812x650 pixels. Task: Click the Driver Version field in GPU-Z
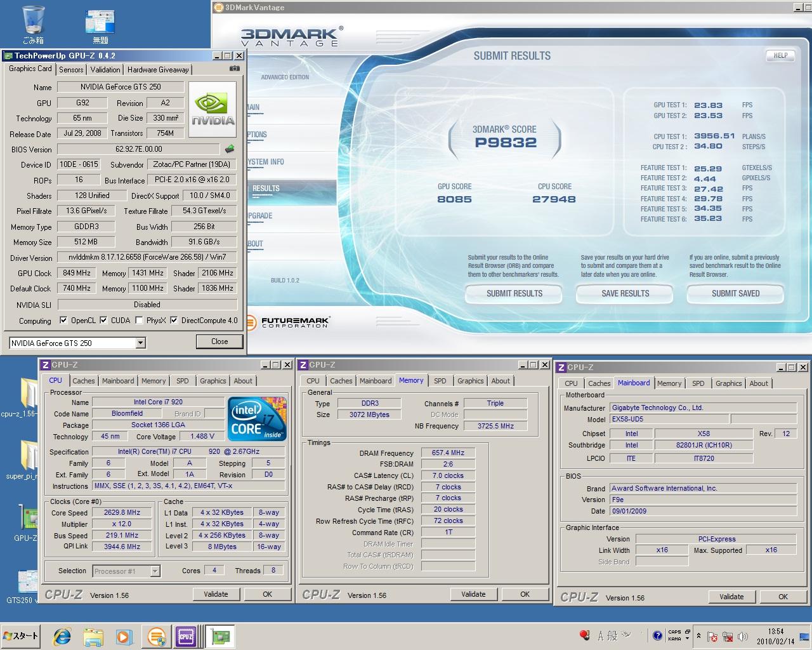[147, 258]
